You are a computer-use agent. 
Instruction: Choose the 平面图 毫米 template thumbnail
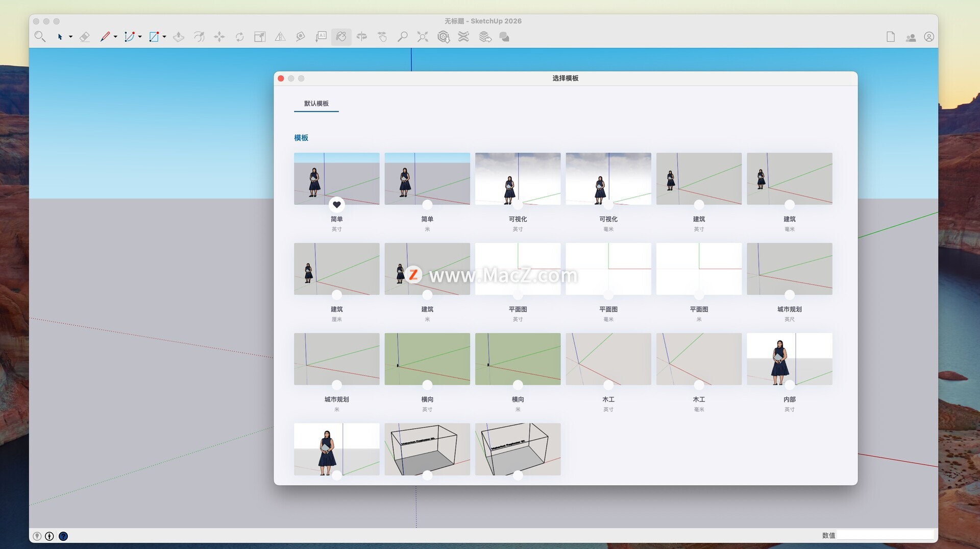(x=608, y=269)
